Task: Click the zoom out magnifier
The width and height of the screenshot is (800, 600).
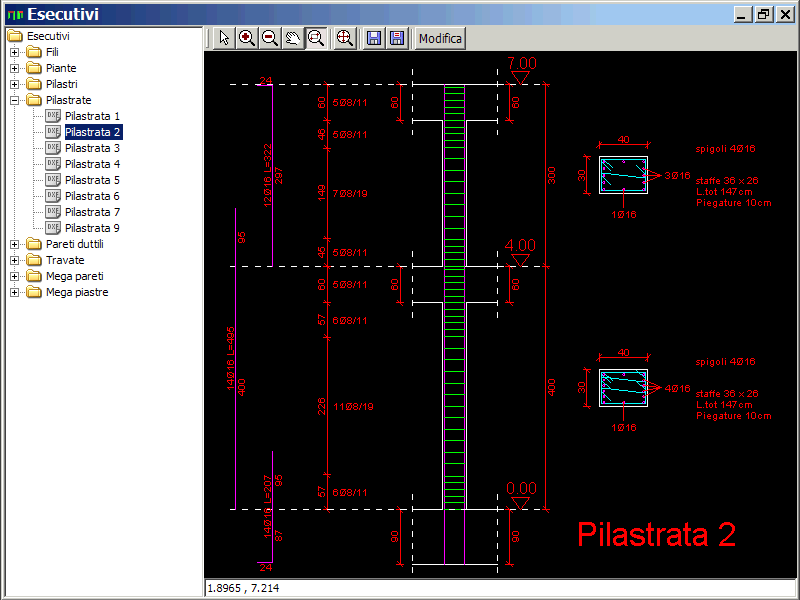Action: point(270,38)
